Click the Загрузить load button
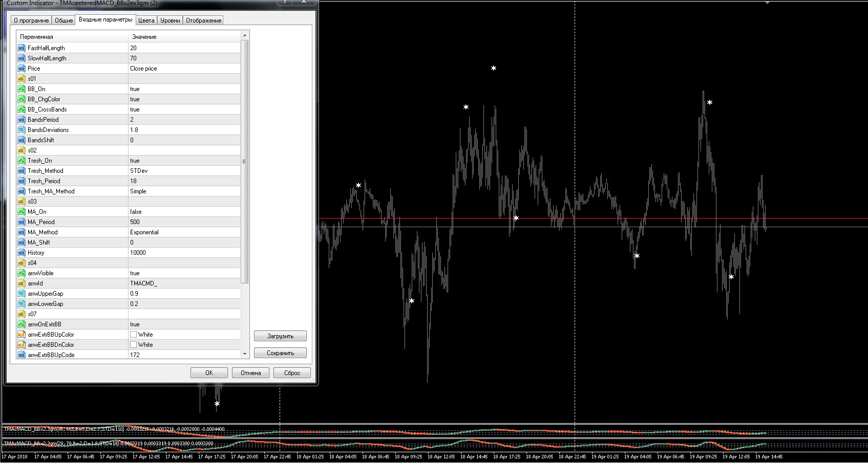 pos(280,336)
